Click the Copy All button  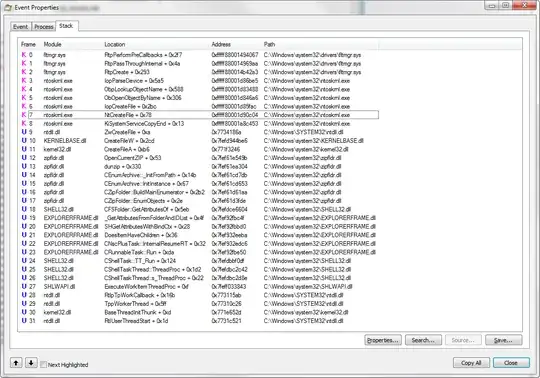pos(471,363)
